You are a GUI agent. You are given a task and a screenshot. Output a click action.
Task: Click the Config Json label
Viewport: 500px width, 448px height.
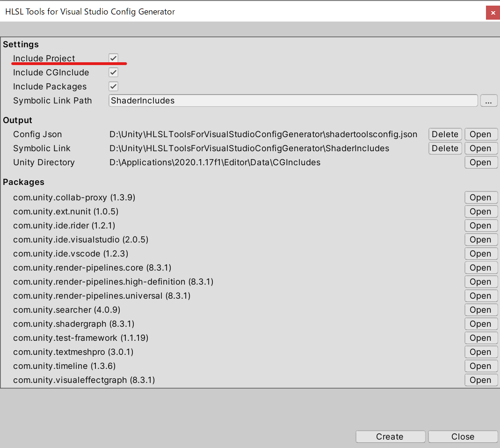pyautogui.click(x=37, y=134)
